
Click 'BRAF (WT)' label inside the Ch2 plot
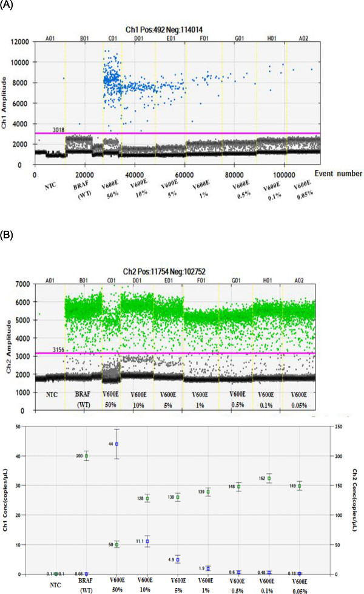(84, 400)
